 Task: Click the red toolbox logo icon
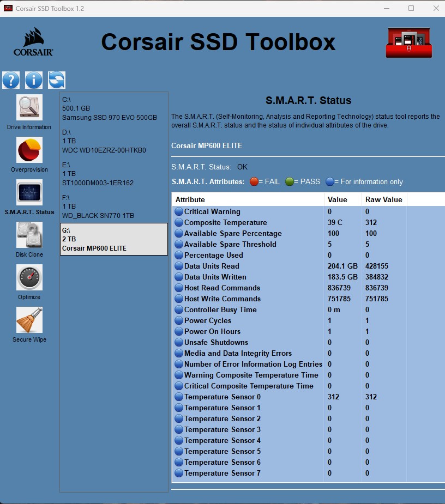click(409, 42)
